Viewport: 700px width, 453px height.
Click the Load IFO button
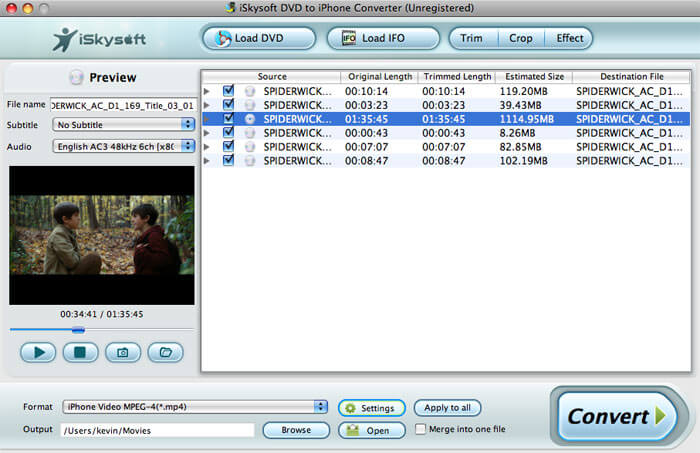(x=383, y=39)
